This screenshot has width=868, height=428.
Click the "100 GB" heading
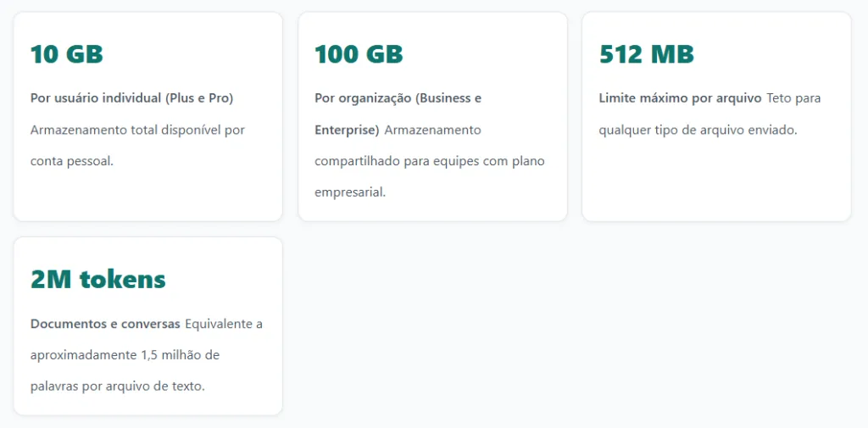click(x=359, y=55)
